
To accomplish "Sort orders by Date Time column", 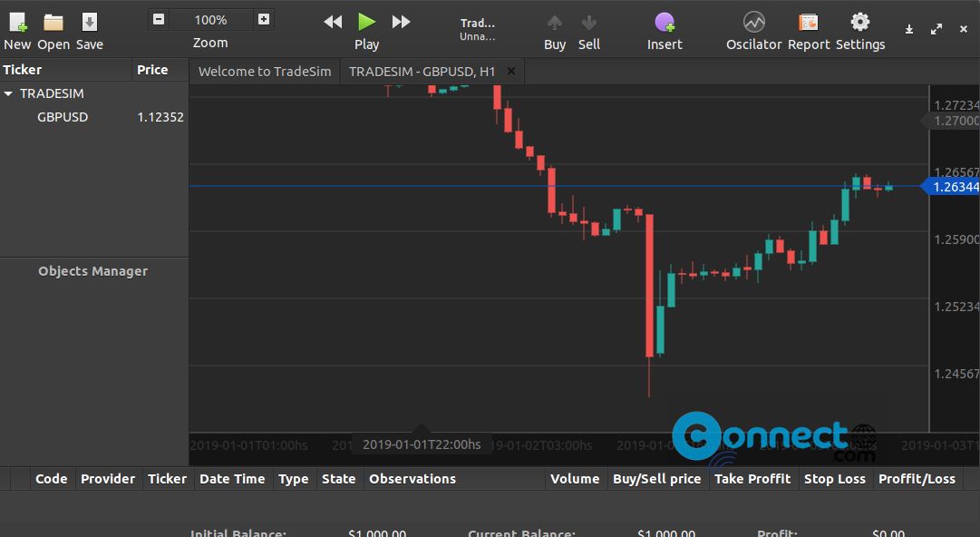I will pyautogui.click(x=232, y=479).
